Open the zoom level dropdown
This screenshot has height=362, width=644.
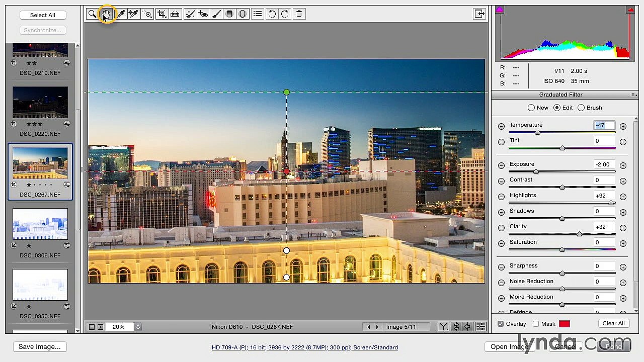pyautogui.click(x=138, y=327)
